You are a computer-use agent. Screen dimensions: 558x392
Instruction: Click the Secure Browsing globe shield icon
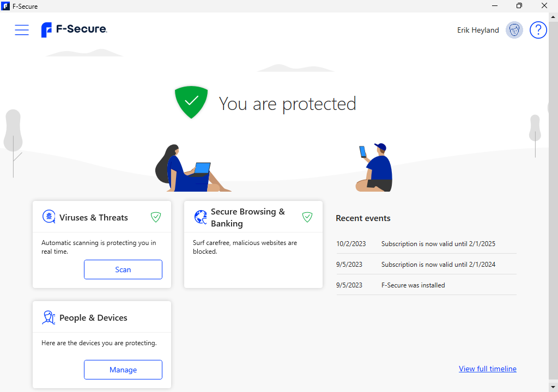[201, 217]
